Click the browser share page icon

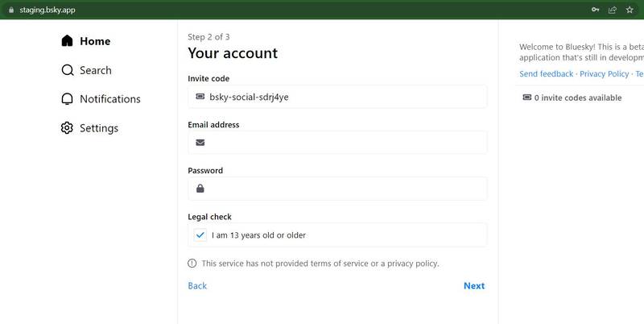(x=613, y=10)
